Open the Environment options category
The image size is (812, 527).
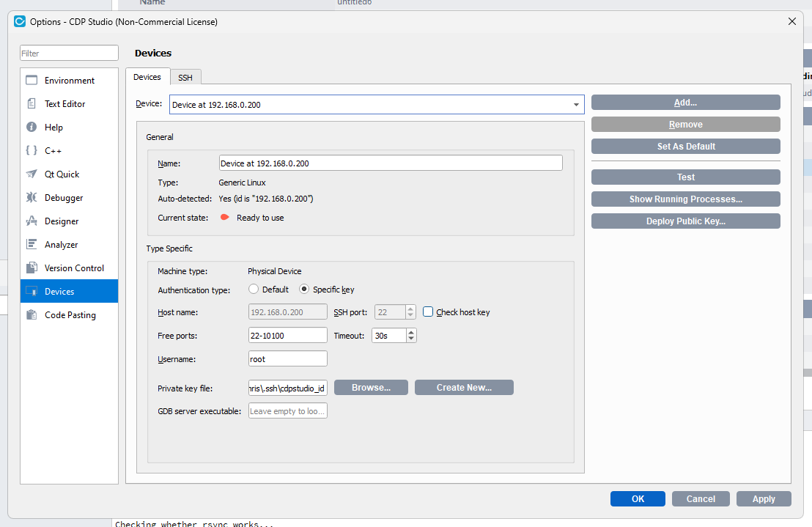pyautogui.click(x=69, y=80)
